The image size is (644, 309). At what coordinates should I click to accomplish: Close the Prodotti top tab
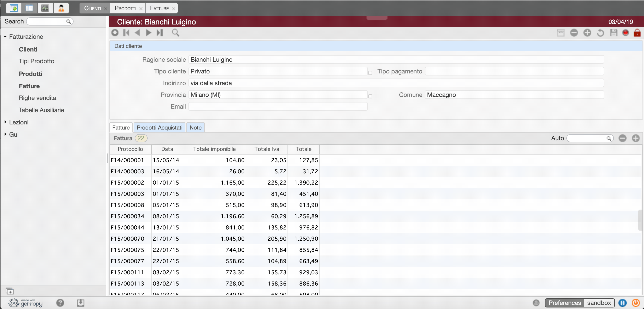click(141, 9)
